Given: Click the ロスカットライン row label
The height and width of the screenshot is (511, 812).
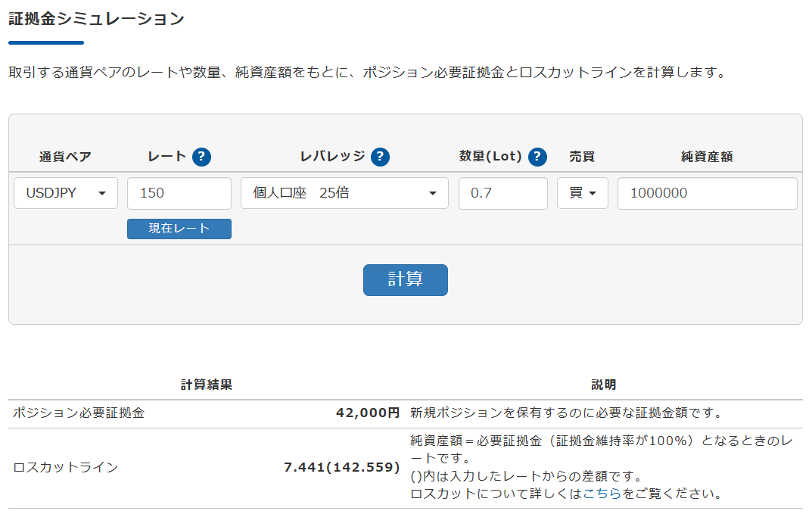Looking at the screenshot, I should coord(66,467).
